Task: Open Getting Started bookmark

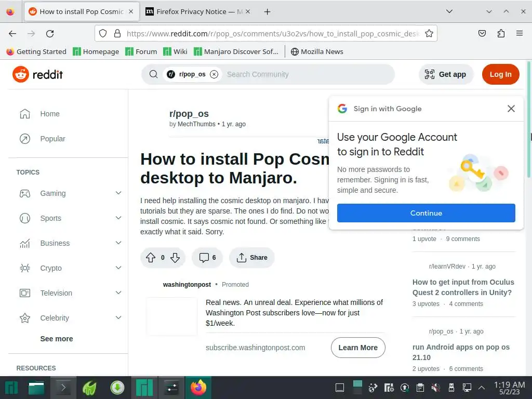Action: [x=36, y=51]
